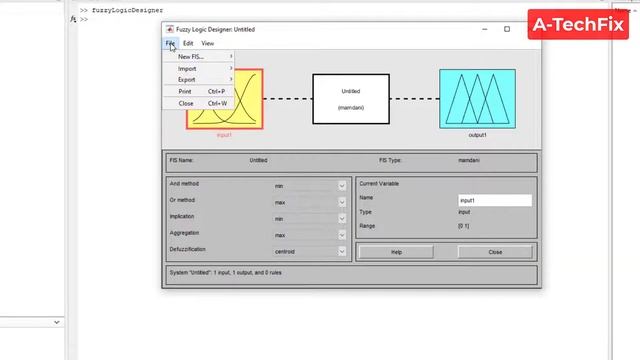640x360 pixels.
Task: Minimize the Fuzzy Logic Designer window
Action: coord(484,29)
